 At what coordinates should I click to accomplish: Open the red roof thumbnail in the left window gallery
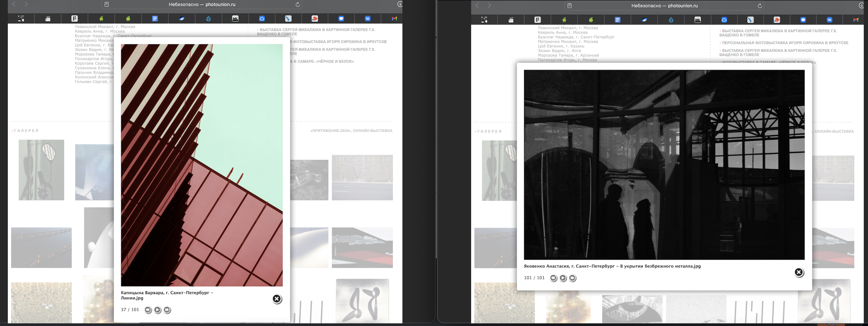[x=362, y=248]
